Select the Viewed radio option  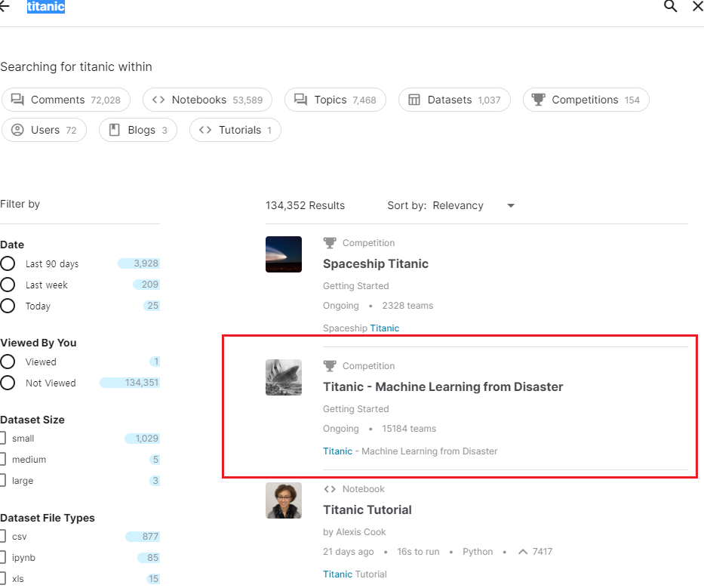[8, 362]
